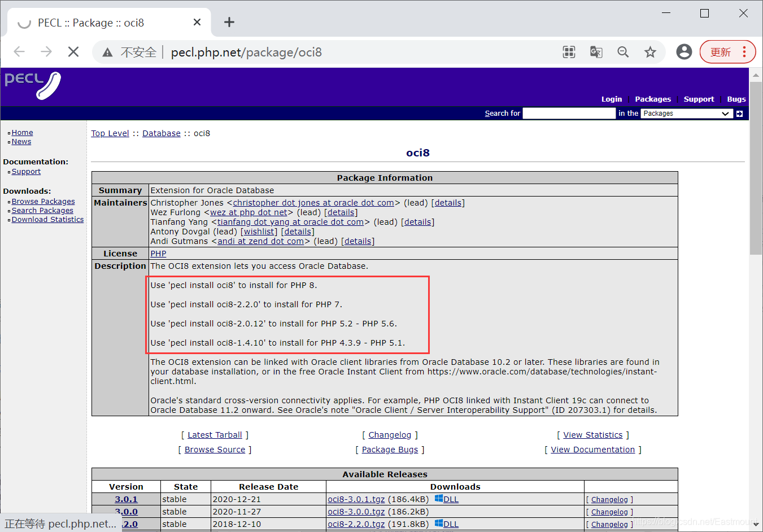Click Andi Gutmans email link

[261, 241]
